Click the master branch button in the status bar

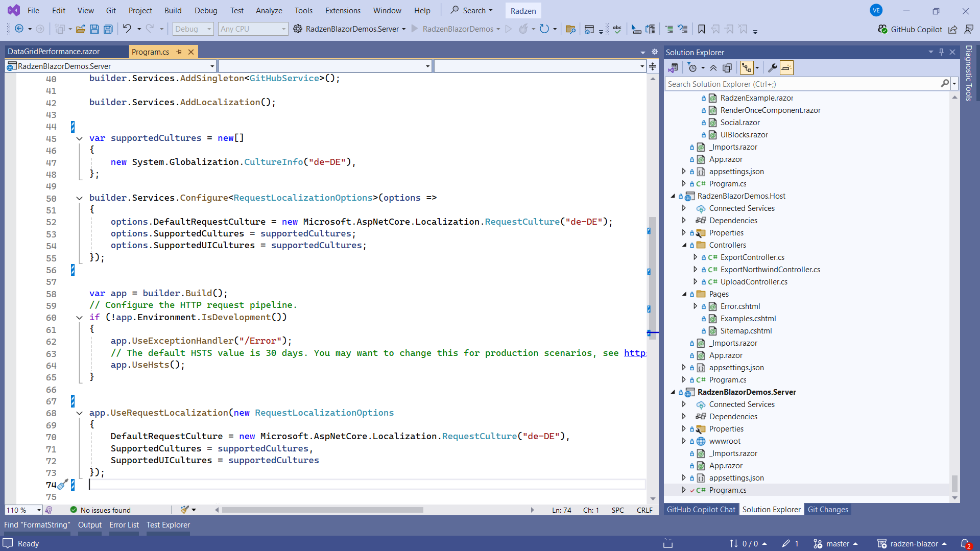coord(835,544)
